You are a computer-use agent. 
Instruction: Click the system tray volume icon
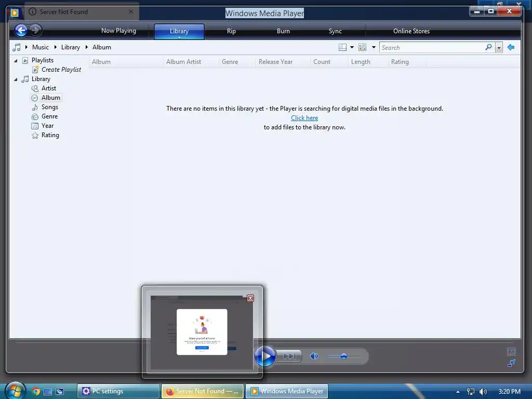[x=483, y=392]
